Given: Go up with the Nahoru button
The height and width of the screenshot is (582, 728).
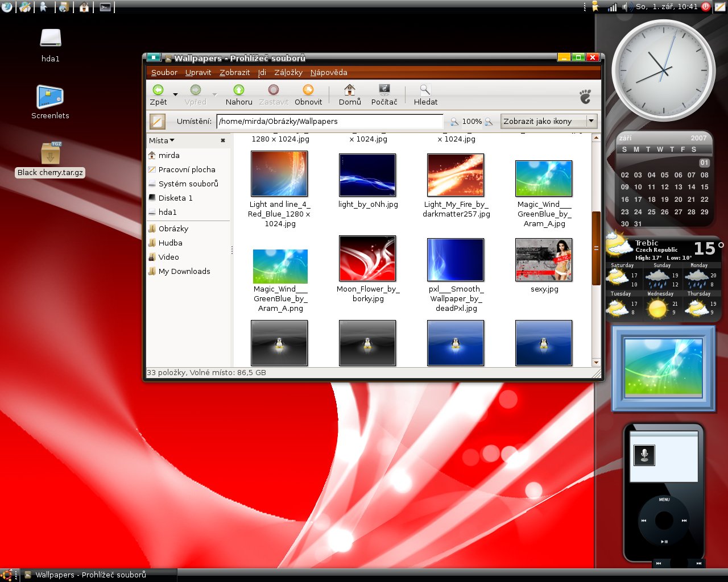Looking at the screenshot, I should pos(239,94).
